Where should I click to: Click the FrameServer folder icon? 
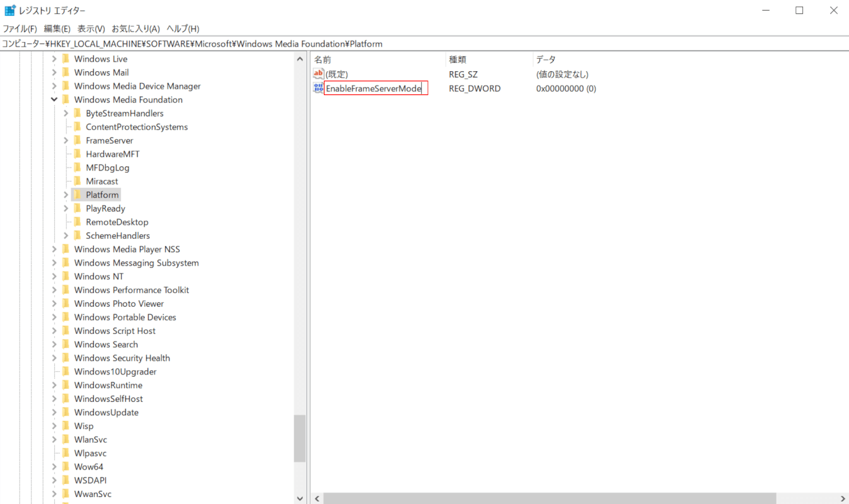point(78,140)
